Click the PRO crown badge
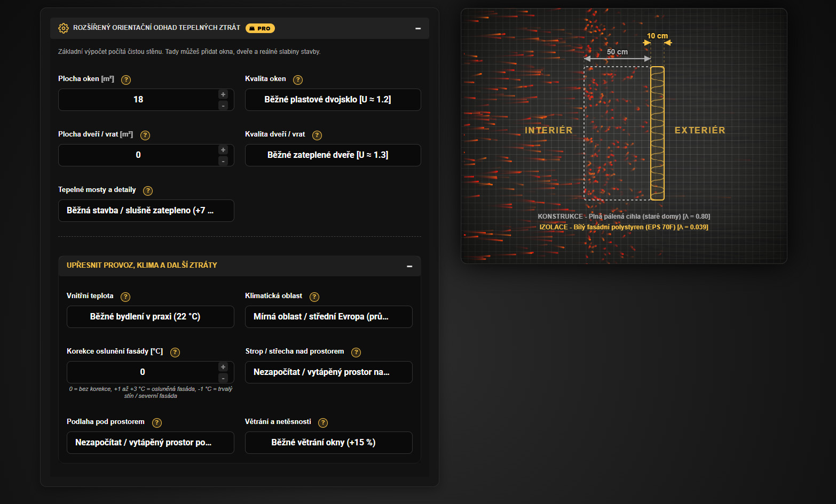836x504 pixels. (x=260, y=28)
